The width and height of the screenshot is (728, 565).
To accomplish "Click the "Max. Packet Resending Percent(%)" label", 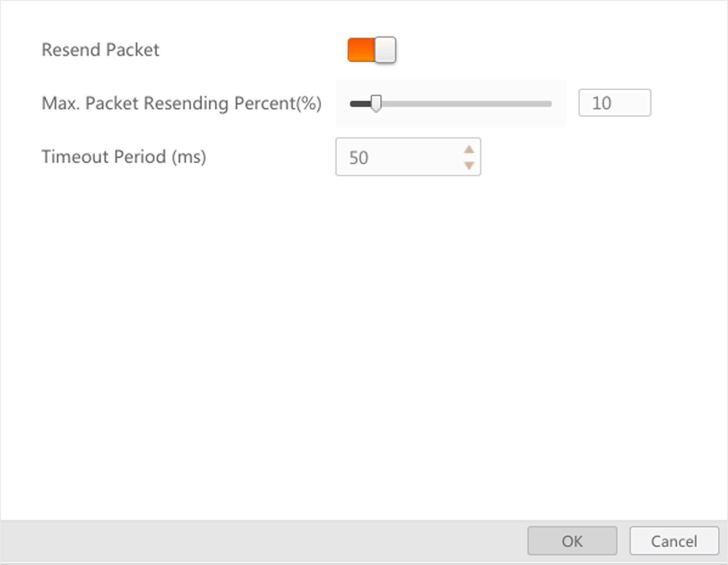I will coord(181,103).
